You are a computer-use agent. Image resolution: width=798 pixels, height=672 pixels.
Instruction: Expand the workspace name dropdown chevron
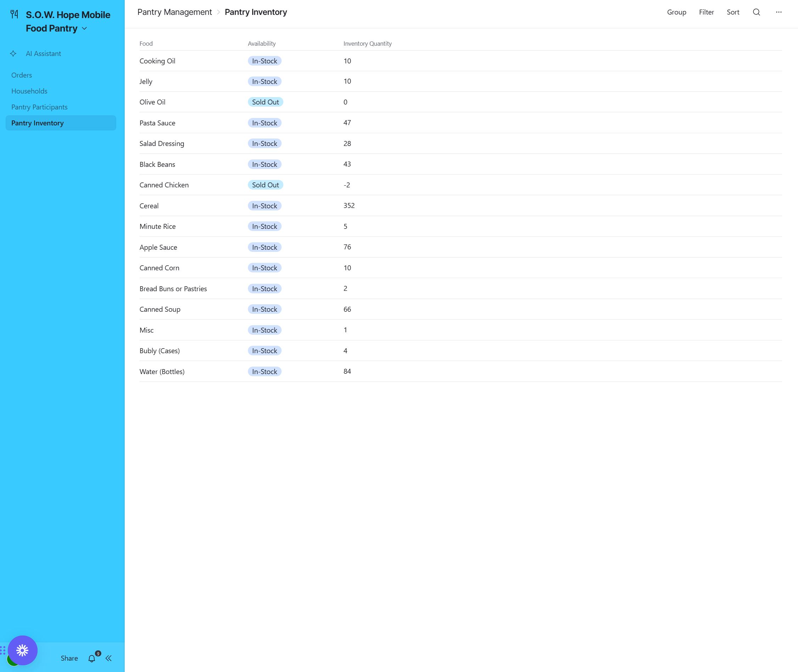pyautogui.click(x=85, y=29)
